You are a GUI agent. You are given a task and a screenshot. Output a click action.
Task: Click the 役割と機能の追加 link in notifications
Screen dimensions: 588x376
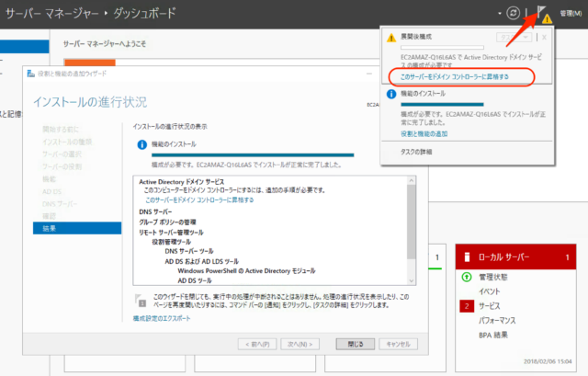424,133
